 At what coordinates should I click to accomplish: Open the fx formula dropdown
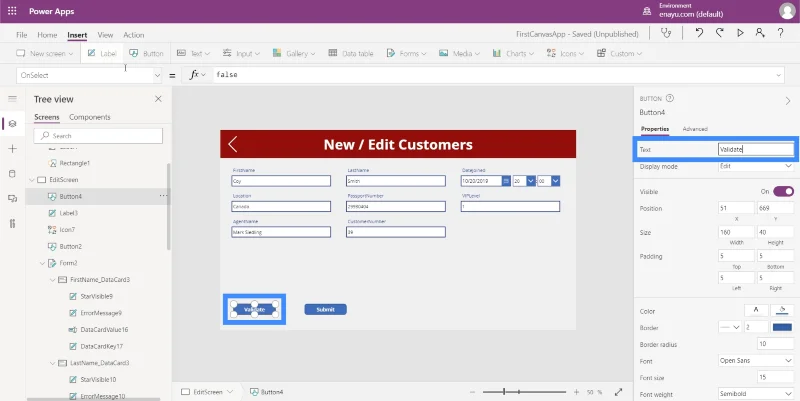(197, 75)
